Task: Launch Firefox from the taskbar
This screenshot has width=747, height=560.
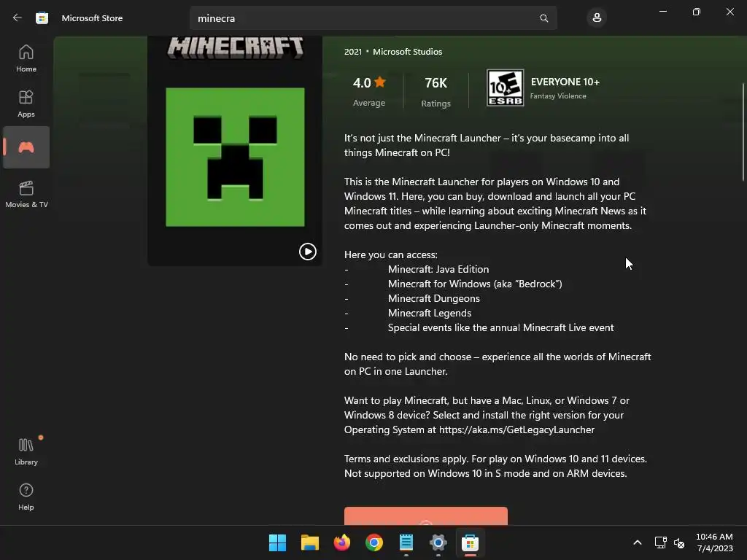Action: (341, 542)
